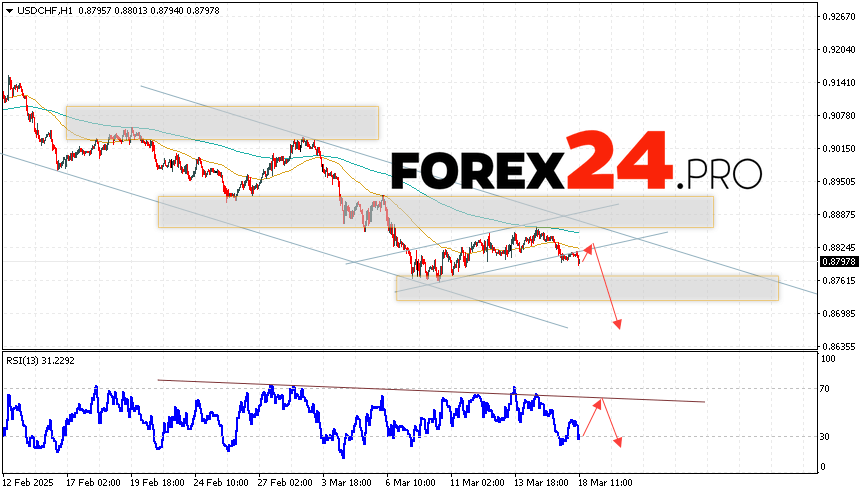Click the FOREX24.PRO logo watermark
863x494 pixels.
pos(575,162)
